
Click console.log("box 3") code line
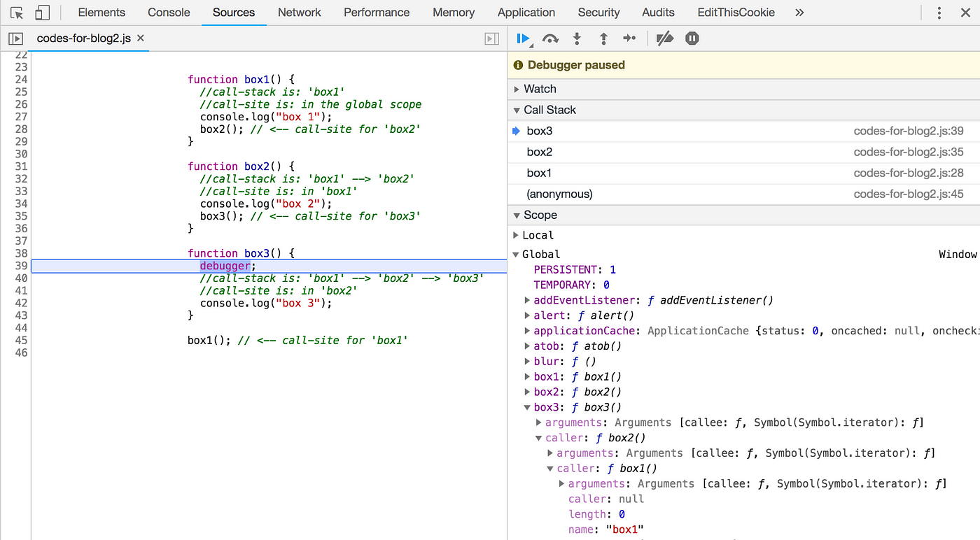(266, 304)
